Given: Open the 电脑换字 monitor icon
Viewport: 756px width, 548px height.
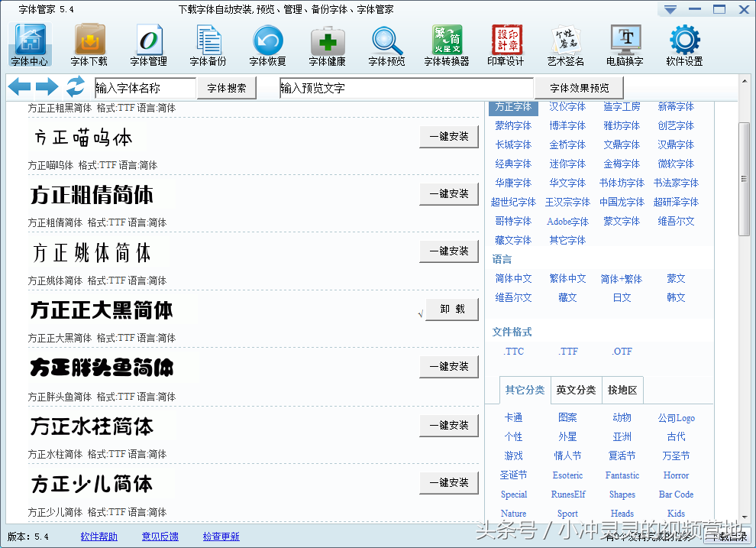Looking at the screenshot, I should pos(625,44).
